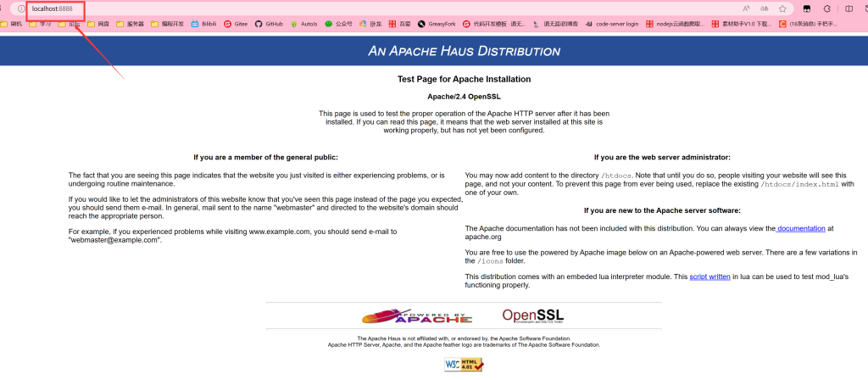View site information icon beside the URL

coord(21,8)
